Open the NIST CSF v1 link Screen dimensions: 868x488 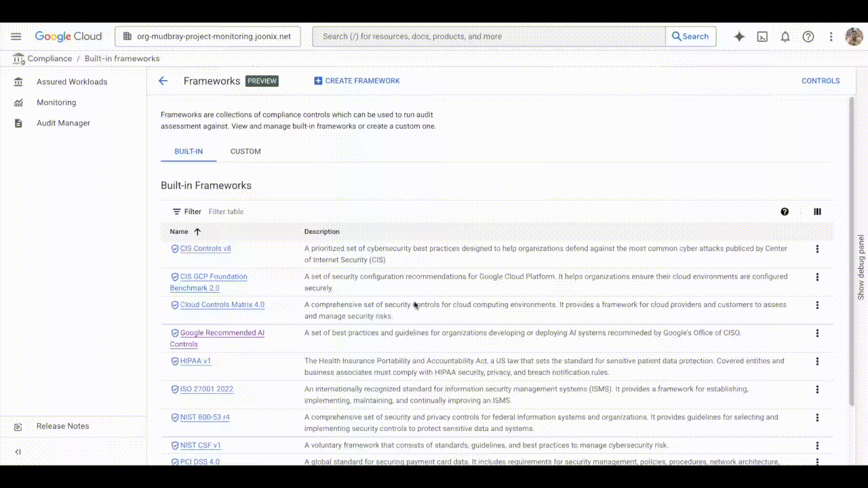click(201, 446)
